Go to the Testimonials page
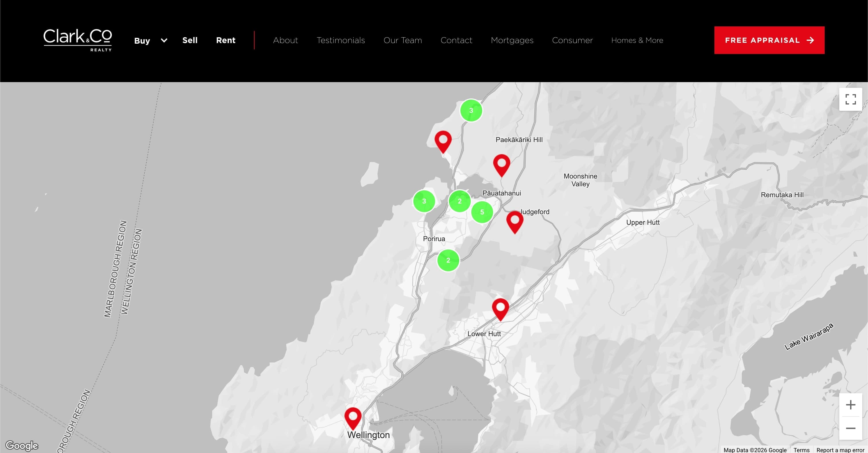 point(340,40)
